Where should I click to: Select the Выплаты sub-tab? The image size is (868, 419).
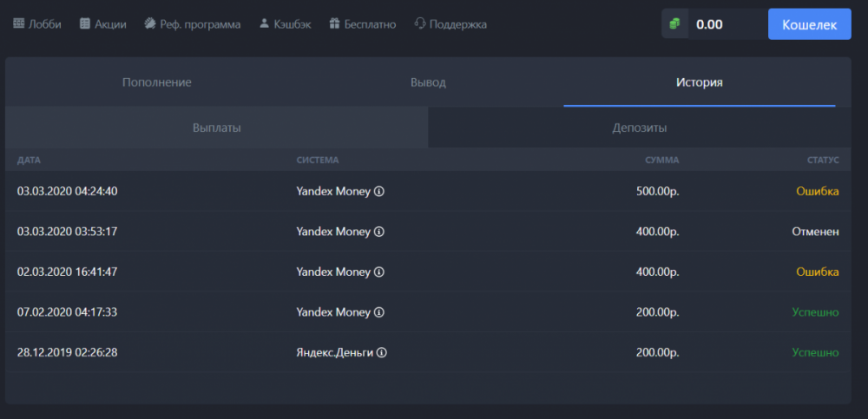pyautogui.click(x=216, y=128)
